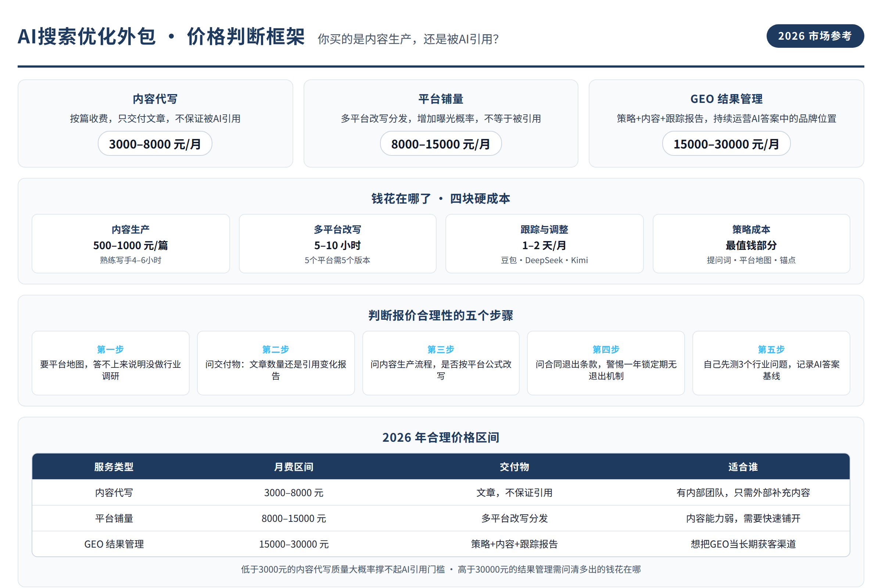Click table cell 想把GEO当长期获客渠道
882x588 pixels.
coord(743,544)
